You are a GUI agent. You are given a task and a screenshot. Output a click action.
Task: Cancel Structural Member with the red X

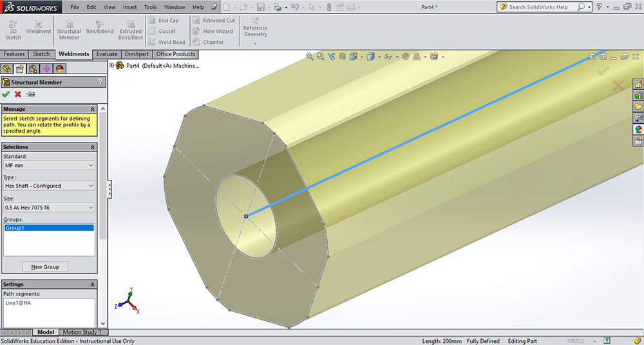[x=18, y=94]
